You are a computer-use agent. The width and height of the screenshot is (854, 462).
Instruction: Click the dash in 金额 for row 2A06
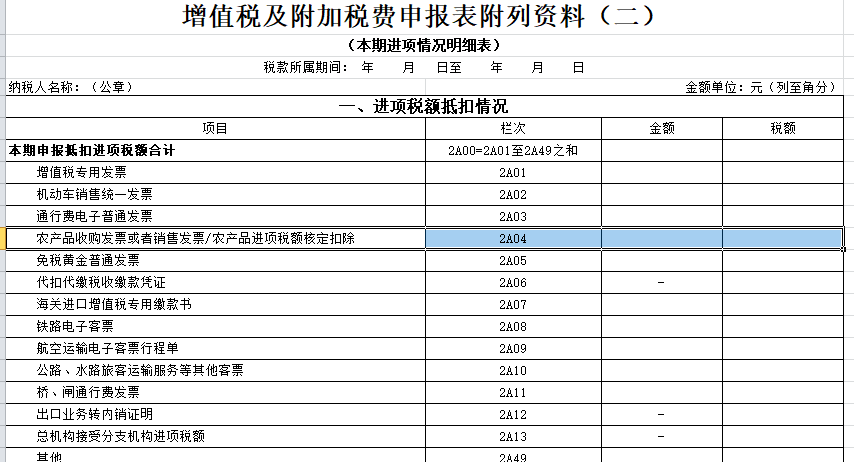point(661,282)
